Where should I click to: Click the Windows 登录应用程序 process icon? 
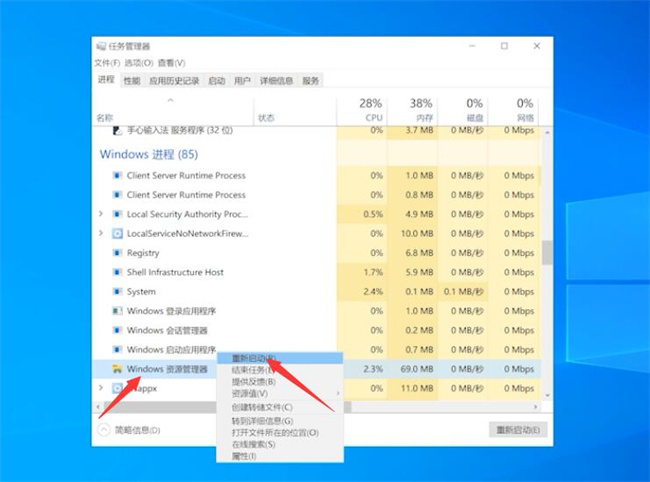tap(117, 311)
